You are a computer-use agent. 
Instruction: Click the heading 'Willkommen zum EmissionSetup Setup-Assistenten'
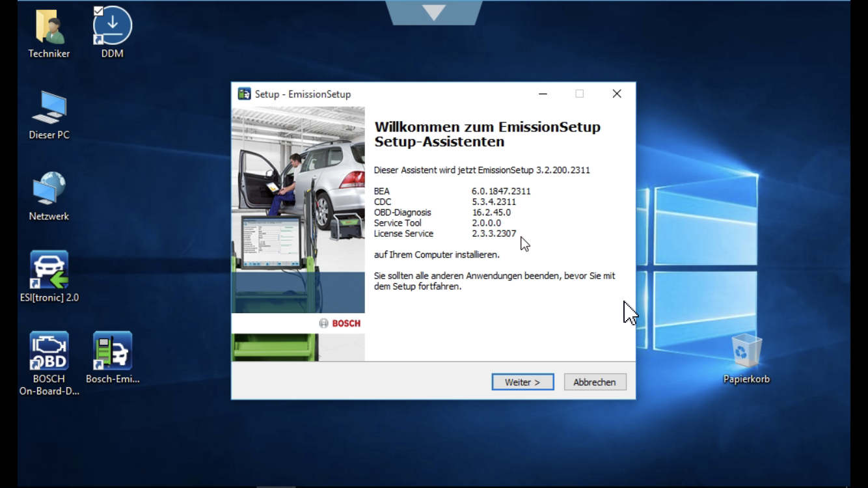coord(487,134)
